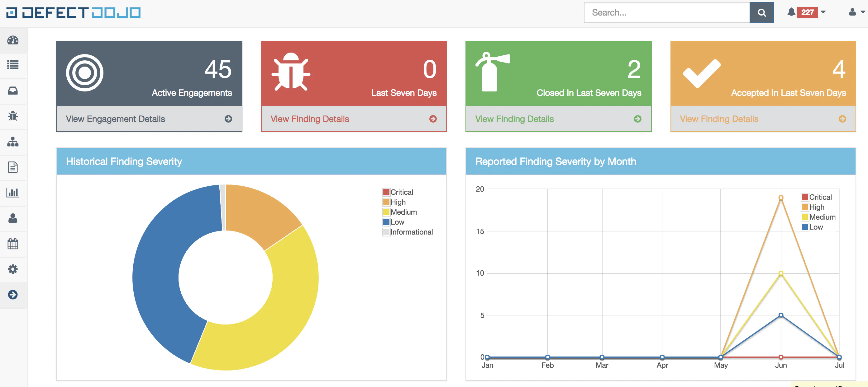
Task: Expand sidebar with the arrow circle icon
Action: click(x=13, y=295)
